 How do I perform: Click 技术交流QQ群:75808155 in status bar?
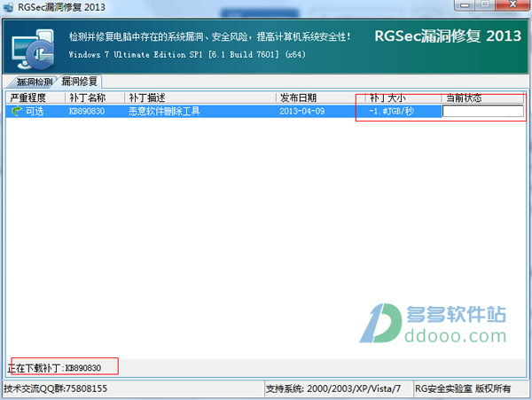click(55, 388)
